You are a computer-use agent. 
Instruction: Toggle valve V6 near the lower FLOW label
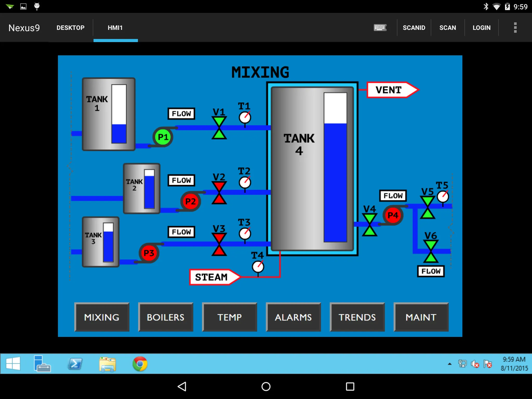430,250
